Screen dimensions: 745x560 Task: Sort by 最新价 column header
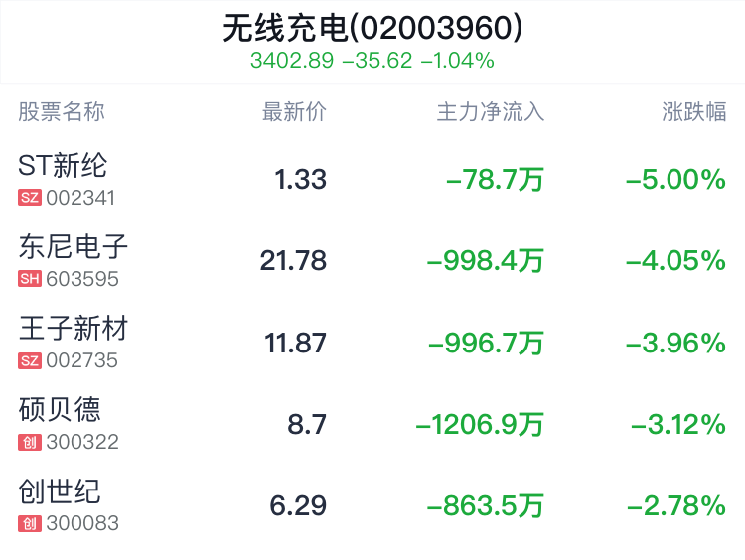tap(294, 112)
